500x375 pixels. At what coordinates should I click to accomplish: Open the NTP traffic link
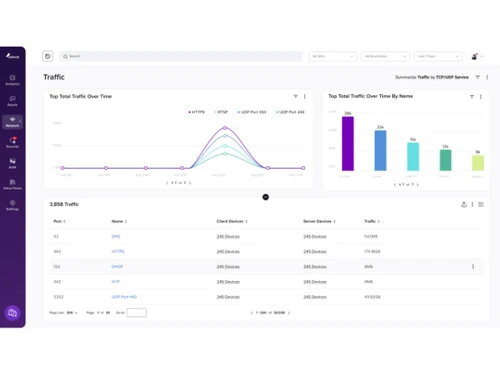pos(115,282)
